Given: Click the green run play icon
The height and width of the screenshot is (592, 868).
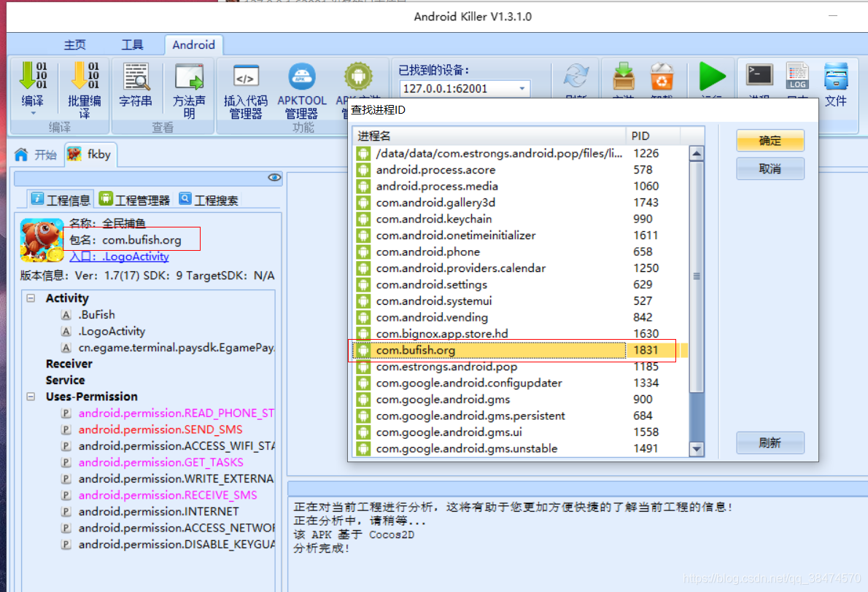Looking at the screenshot, I should click(x=712, y=76).
